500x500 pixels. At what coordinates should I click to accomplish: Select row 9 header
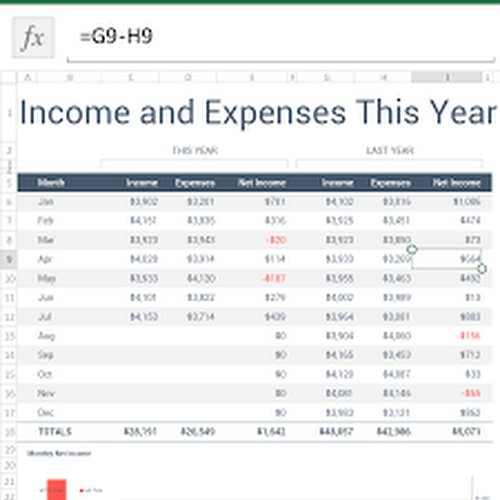pyautogui.click(x=9, y=259)
